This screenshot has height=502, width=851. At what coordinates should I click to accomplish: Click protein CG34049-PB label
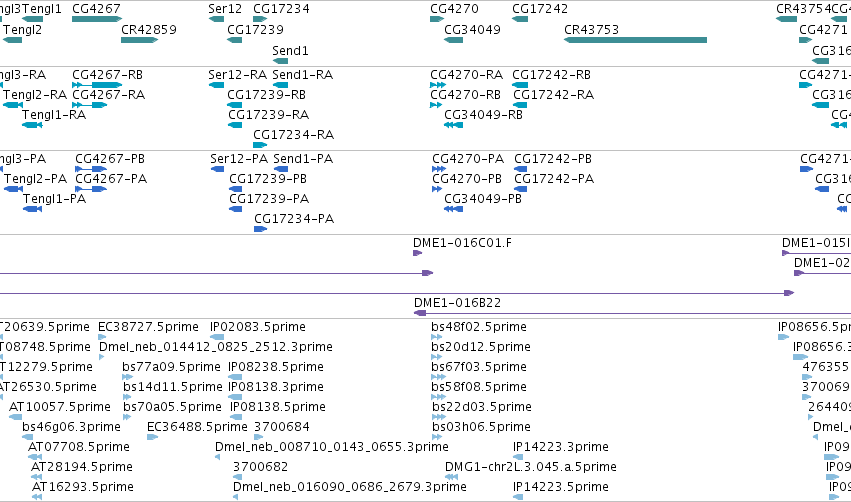[483, 199]
